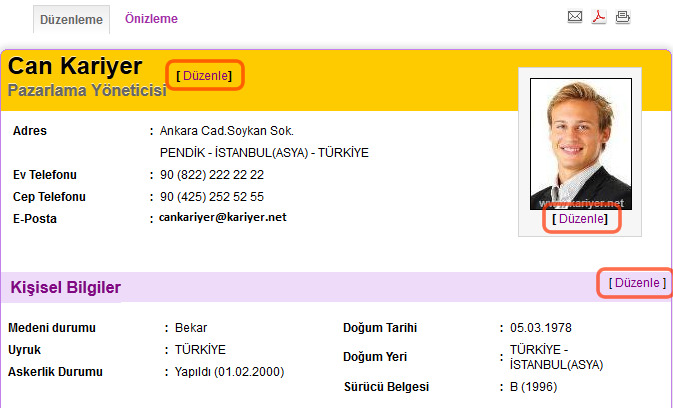The height and width of the screenshot is (408, 673).
Task: Click nationality value TÜRKİYE beside Uyruk
Action: coord(200,350)
